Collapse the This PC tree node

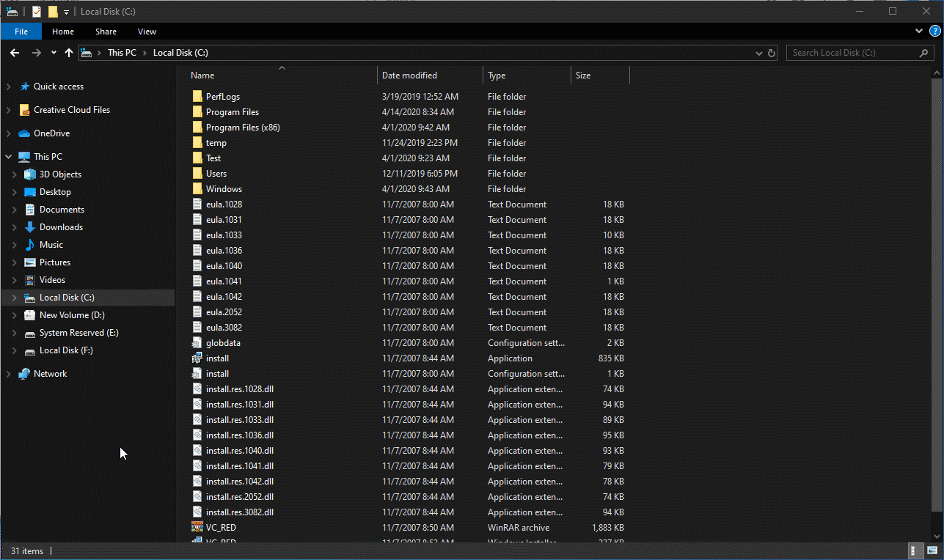(8, 157)
